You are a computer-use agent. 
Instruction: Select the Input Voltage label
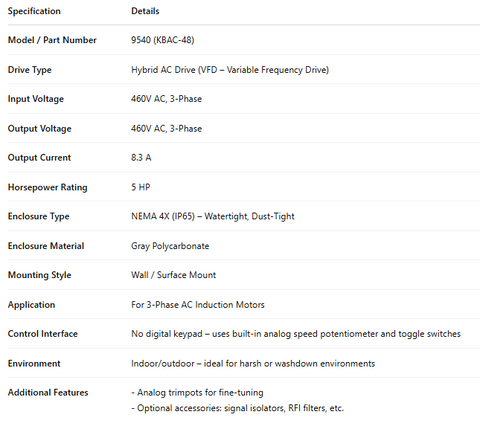coord(36,99)
